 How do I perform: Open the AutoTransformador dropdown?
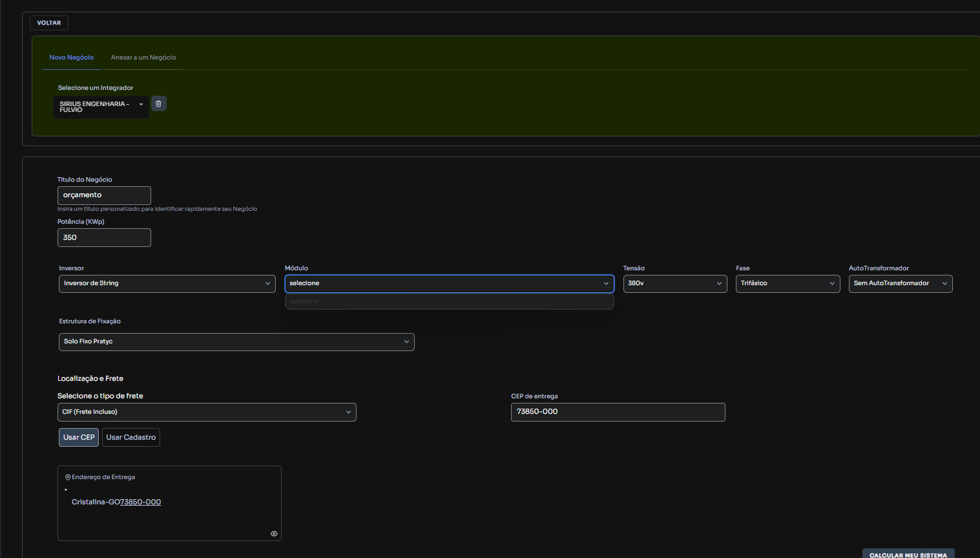coord(900,283)
